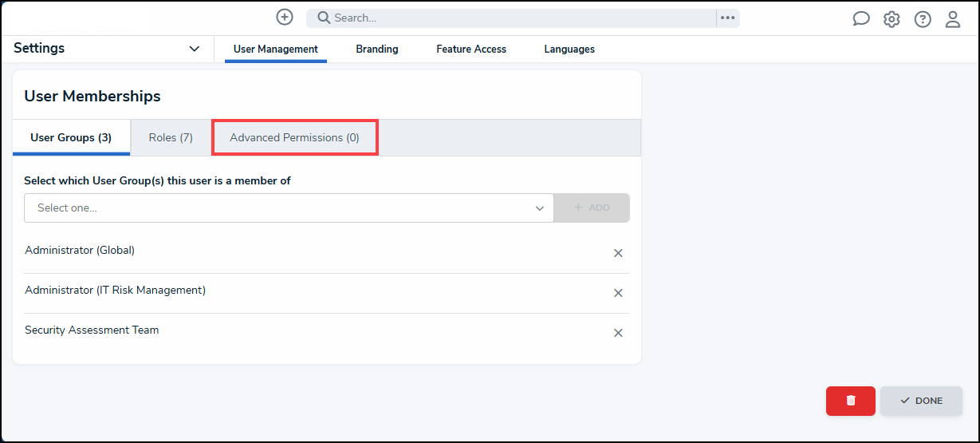The image size is (980, 443).
Task: Click the Security Assessment Team text
Action: tap(92, 330)
